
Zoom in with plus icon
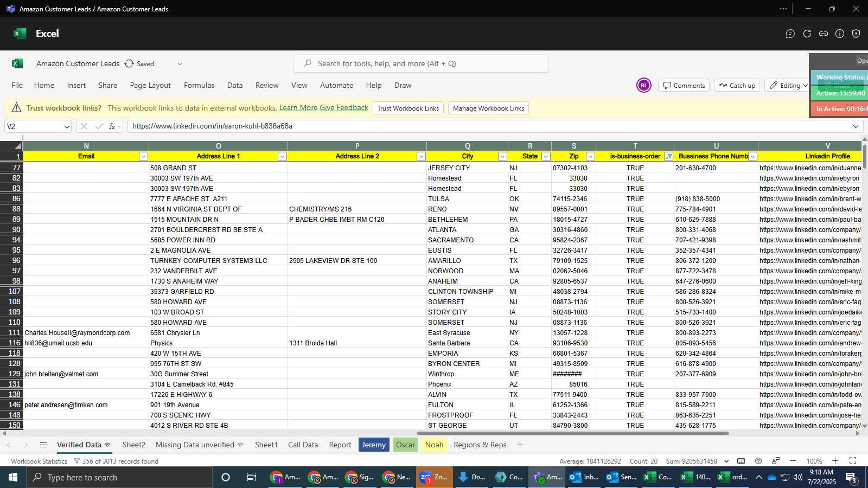[835, 461]
